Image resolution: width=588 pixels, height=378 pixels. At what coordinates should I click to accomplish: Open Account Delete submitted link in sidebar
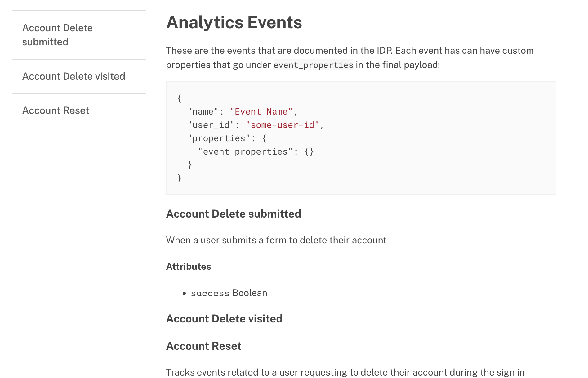57,35
